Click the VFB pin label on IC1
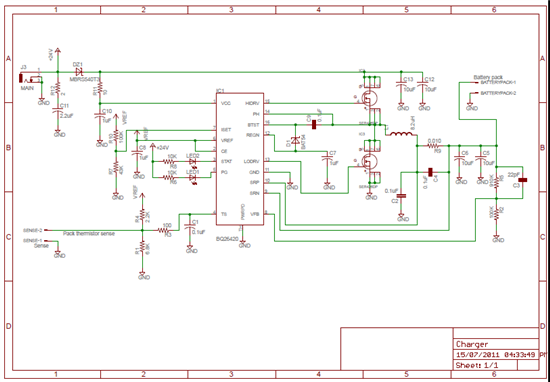 tap(254, 214)
